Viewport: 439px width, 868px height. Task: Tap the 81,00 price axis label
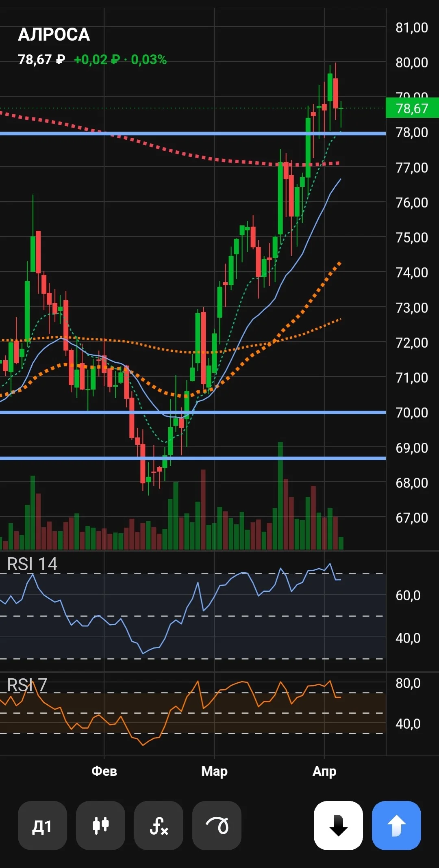point(412,28)
